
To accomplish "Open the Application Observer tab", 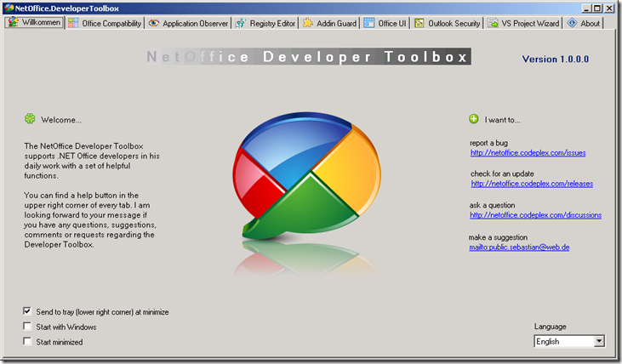I will click(188, 24).
